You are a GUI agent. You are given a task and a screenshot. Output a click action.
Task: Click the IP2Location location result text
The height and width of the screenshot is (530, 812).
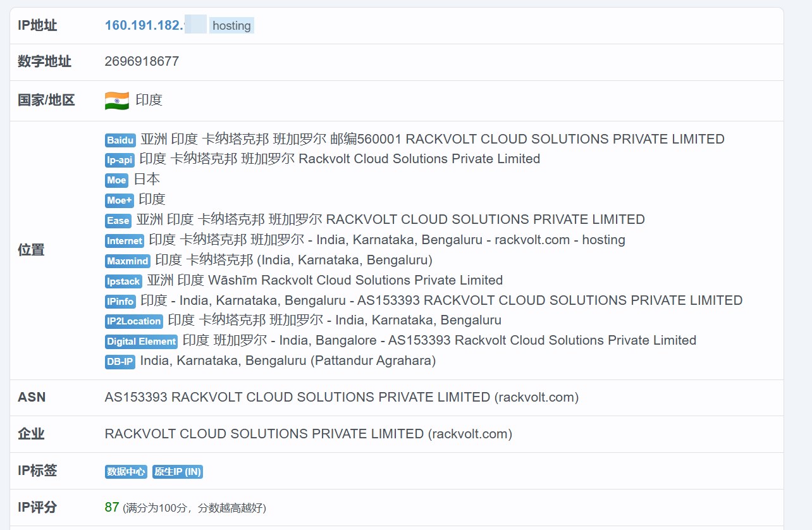pos(335,320)
